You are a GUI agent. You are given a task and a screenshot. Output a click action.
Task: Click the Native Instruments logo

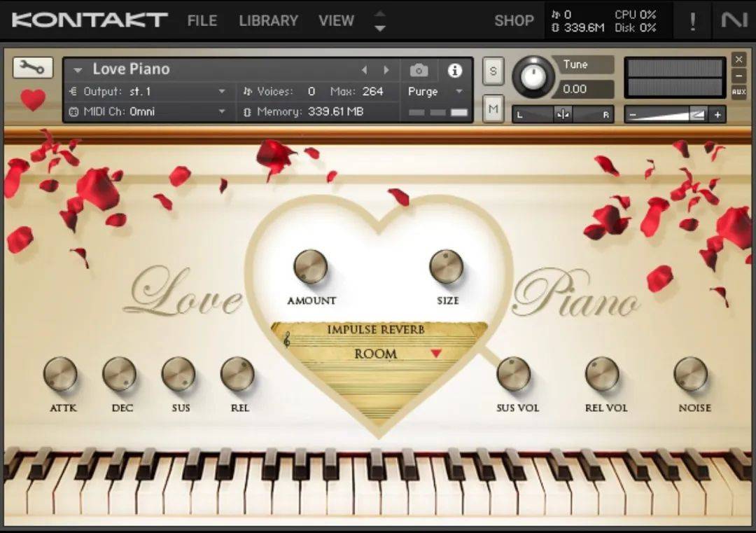tap(734, 20)
